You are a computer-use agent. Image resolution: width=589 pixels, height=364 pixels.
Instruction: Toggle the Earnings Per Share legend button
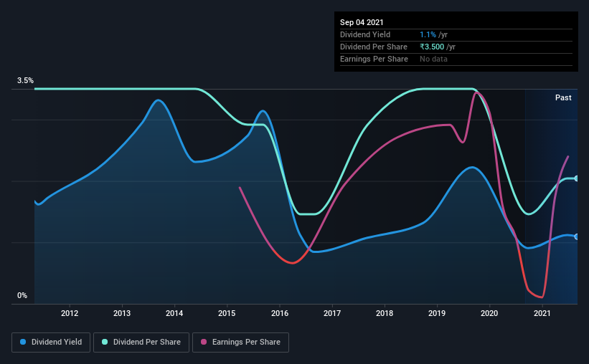[x=240, y=343]
